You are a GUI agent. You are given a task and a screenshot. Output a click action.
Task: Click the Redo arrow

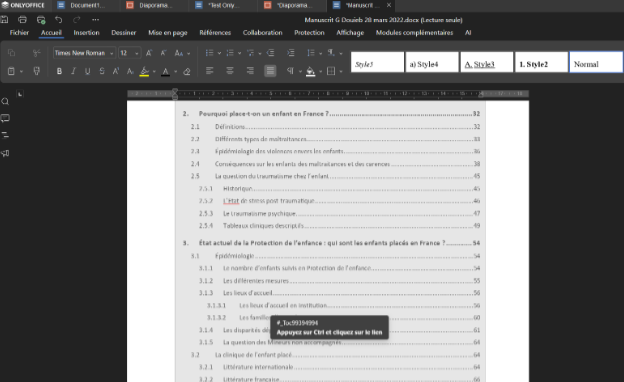76,19
